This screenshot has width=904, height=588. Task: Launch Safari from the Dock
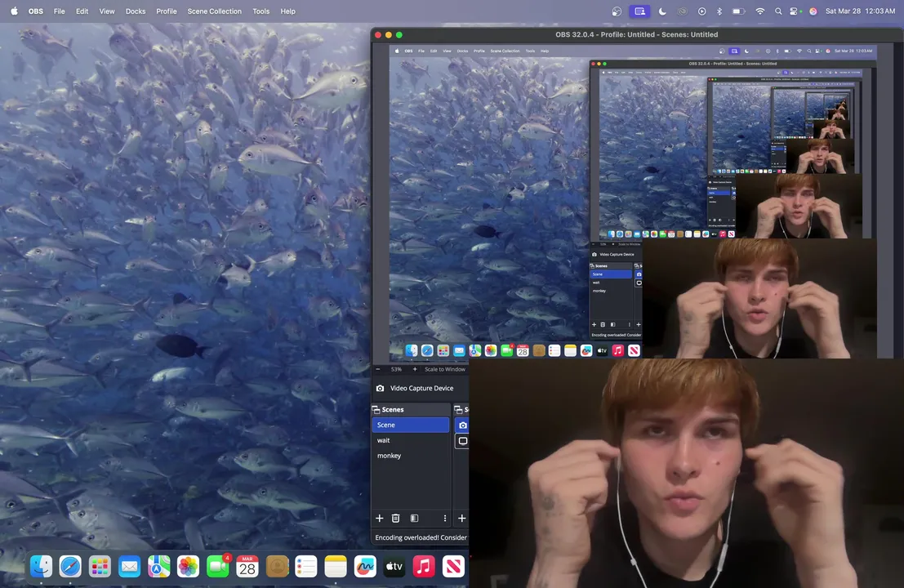click(x=70, y=567)
